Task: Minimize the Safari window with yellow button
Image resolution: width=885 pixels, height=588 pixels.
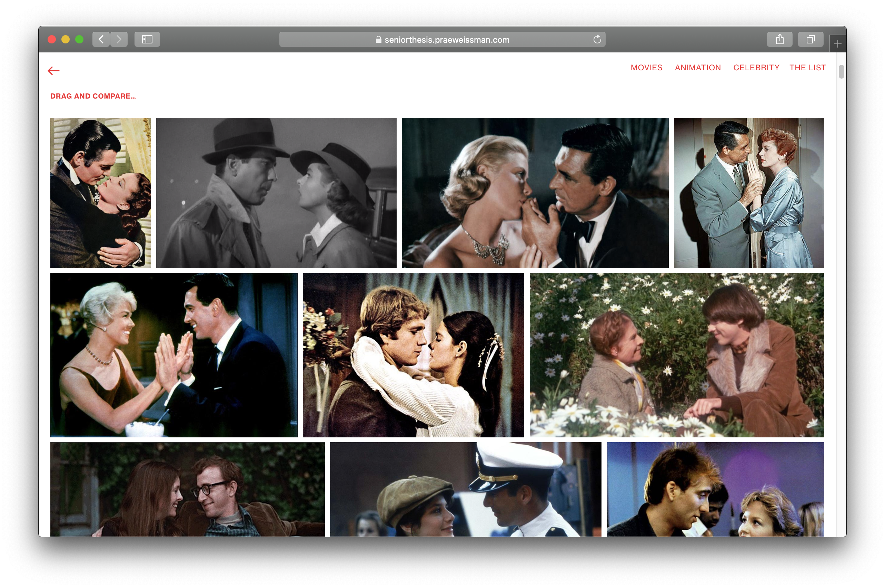Action: point(66,39)
